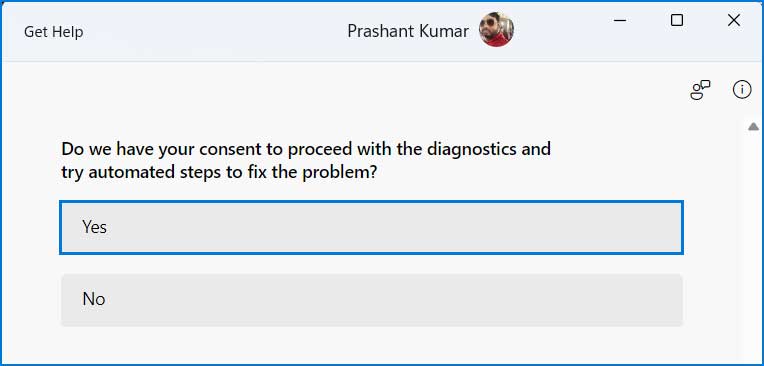Click the square restore icon in the title bar
764x366 pixels.
click(x=677, y=20)
